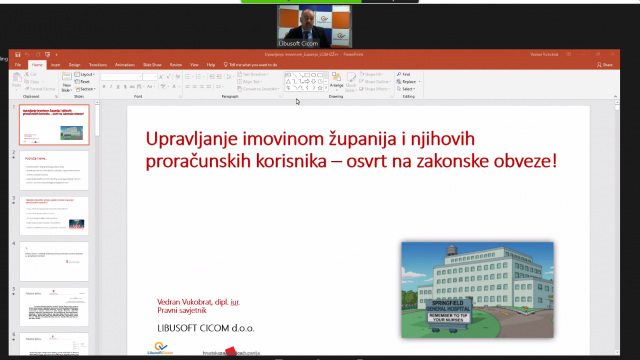Screen dimensions: 640x360
Task: Align text left in the Paragraph group
Action: 187,87
